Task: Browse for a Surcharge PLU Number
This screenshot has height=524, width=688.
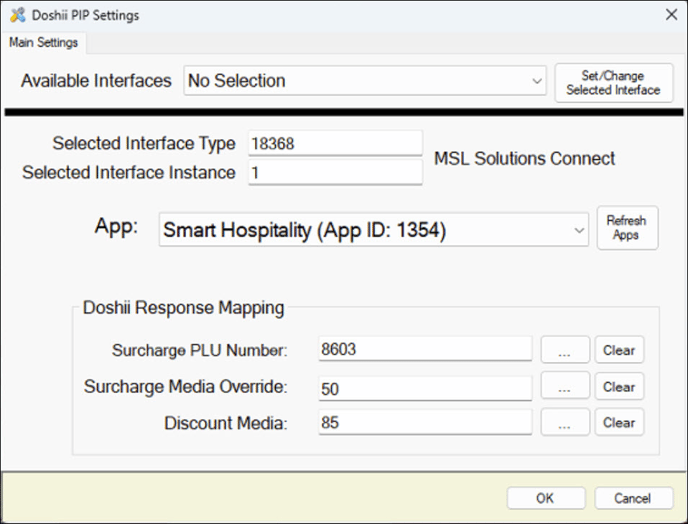Action: [x=565, y=350]
